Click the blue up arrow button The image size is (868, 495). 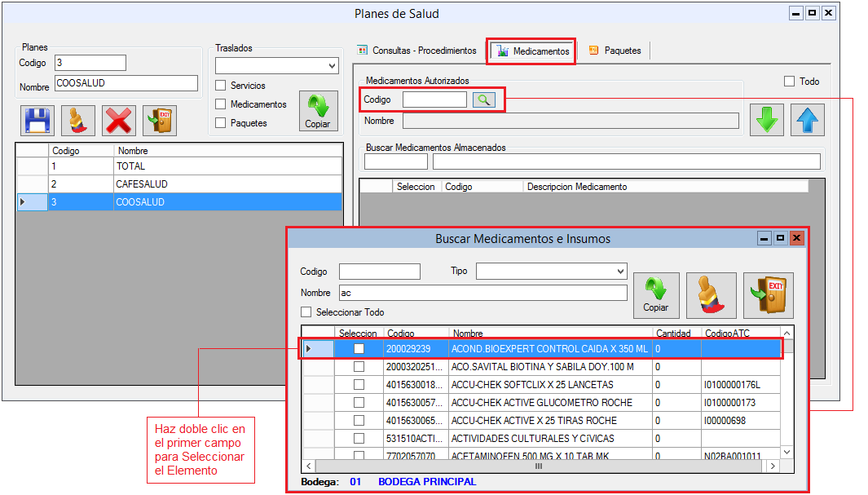pos(808,120)
